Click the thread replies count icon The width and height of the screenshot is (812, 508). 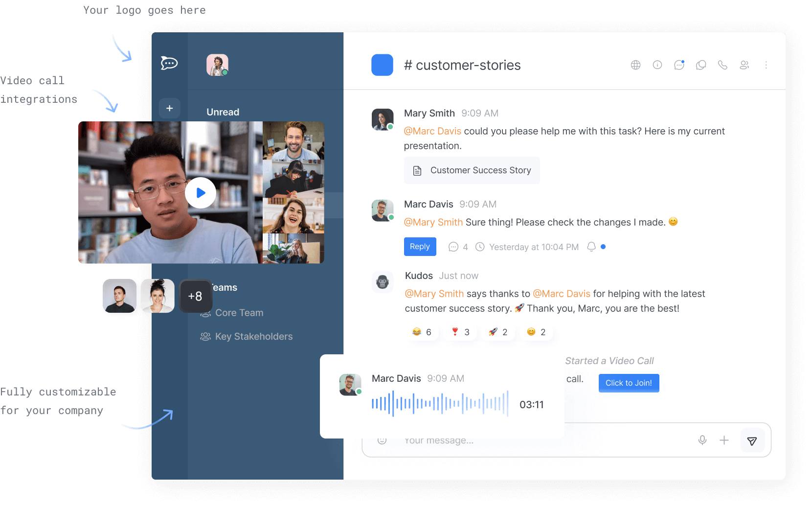453,247
